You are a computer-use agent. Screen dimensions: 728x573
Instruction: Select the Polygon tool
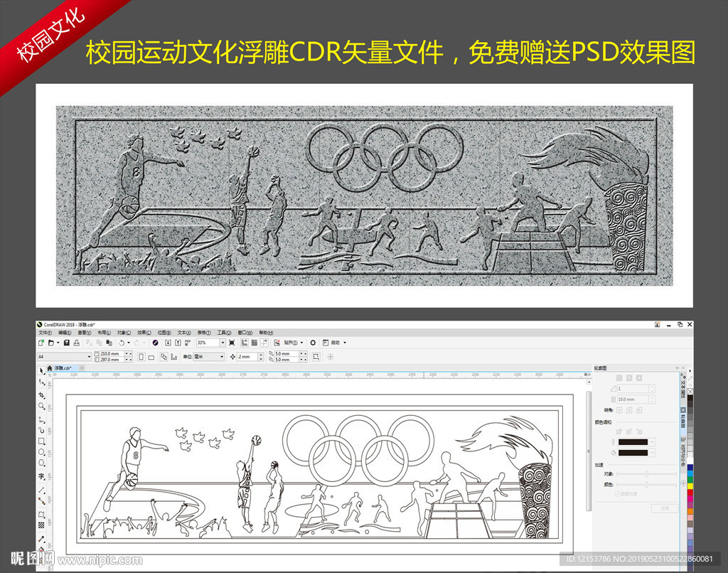pyautogui.click(x=42, y=463)
